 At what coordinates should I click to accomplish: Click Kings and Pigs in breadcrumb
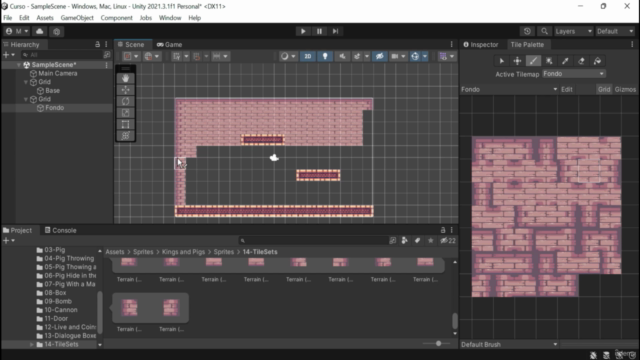[183, 252]
